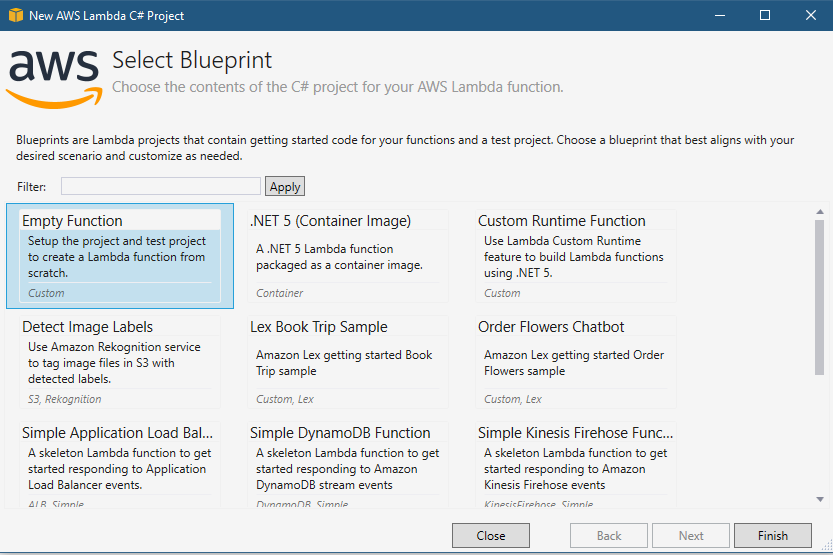This screenshot has width=833, height=555.
Task: Choose the Simple Kinesis Firehose Function blueprint
Action: tap(576, 465)
